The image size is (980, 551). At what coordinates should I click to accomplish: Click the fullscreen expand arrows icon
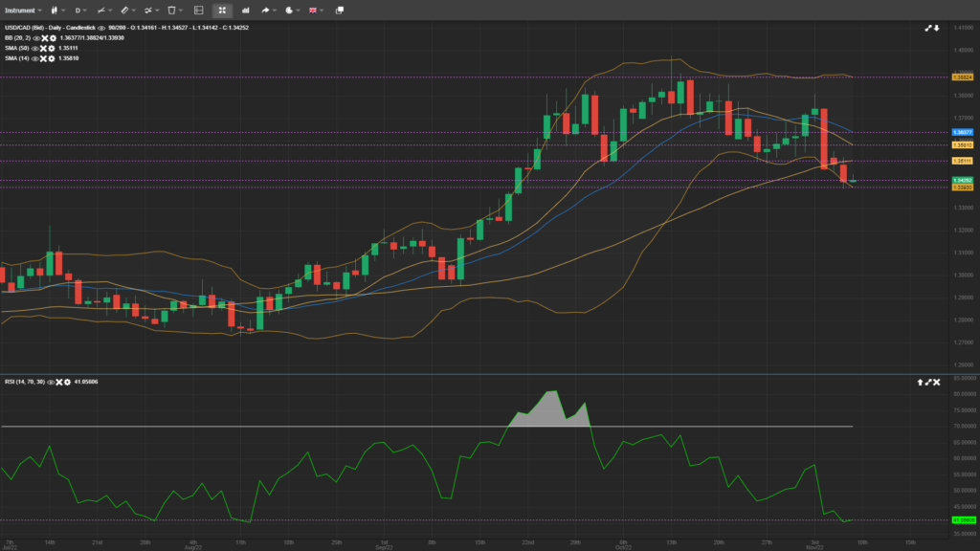click(x=222, y=10)
